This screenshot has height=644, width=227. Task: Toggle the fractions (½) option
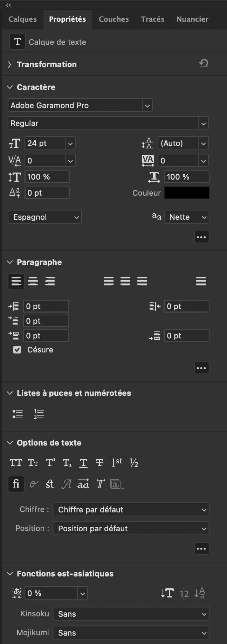(x=134, y=463)
